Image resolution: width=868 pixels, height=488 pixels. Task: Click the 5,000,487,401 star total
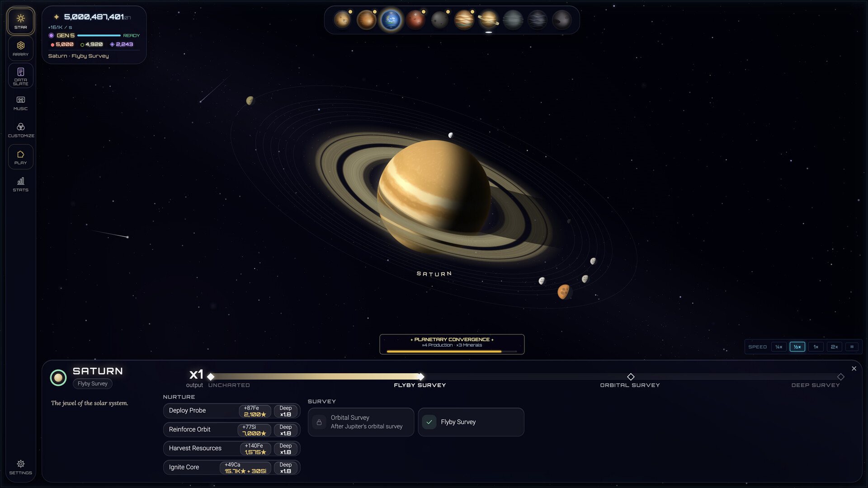pyautogui.click(x=94, y=17)
